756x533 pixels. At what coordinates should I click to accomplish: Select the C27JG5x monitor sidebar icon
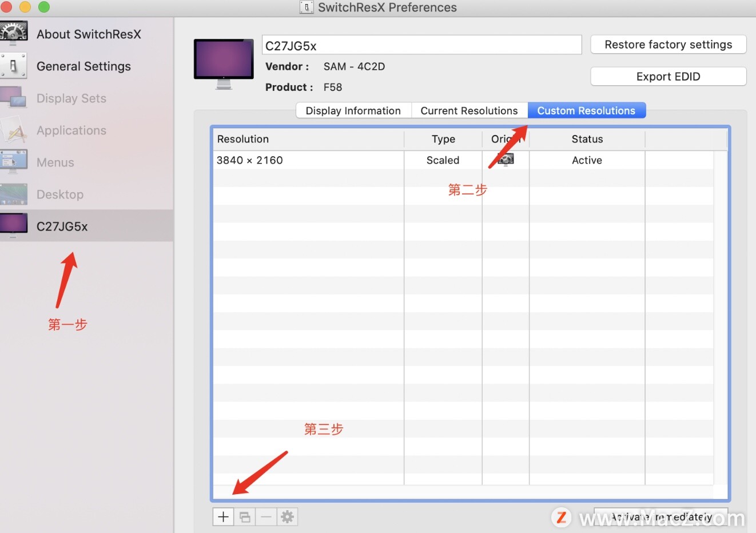pyautogui.click(x=14, y=226)
